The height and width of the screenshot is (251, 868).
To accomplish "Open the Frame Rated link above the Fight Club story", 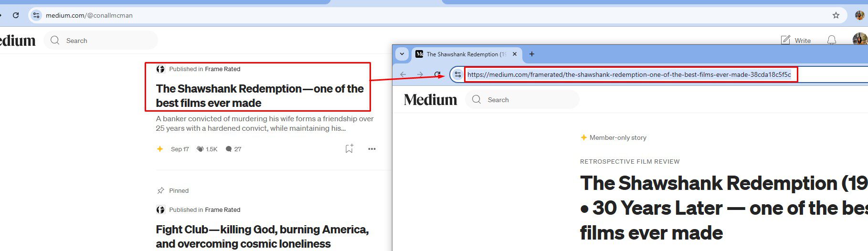I will (x=222, y=210).
